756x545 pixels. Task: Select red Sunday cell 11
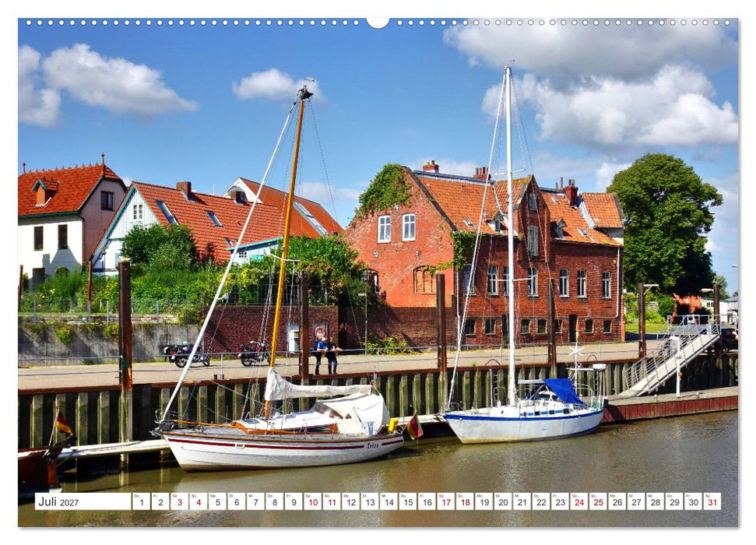click(332, 501)
